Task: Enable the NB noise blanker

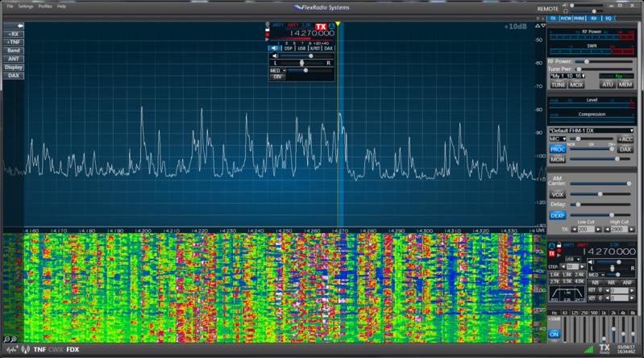Action: (595, 283)
